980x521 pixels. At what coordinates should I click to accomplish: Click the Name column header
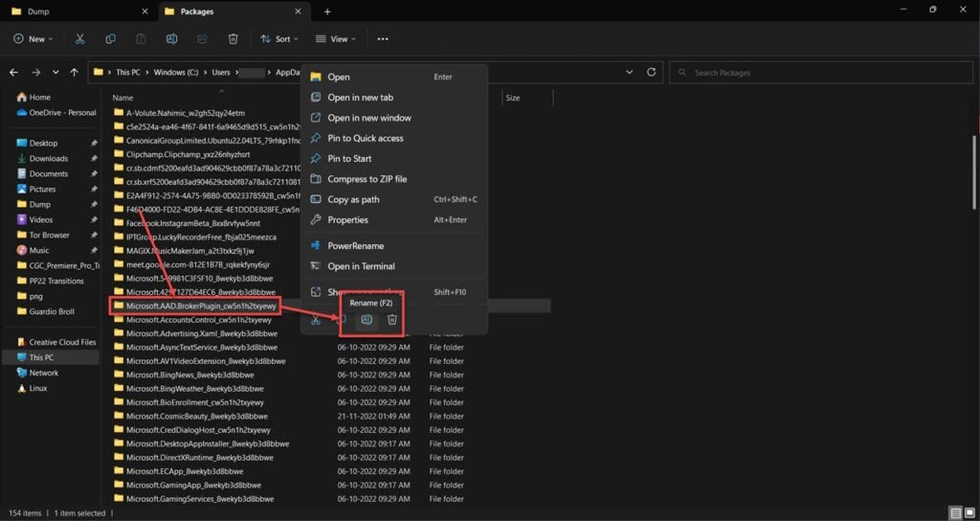[x=122, y=98]
